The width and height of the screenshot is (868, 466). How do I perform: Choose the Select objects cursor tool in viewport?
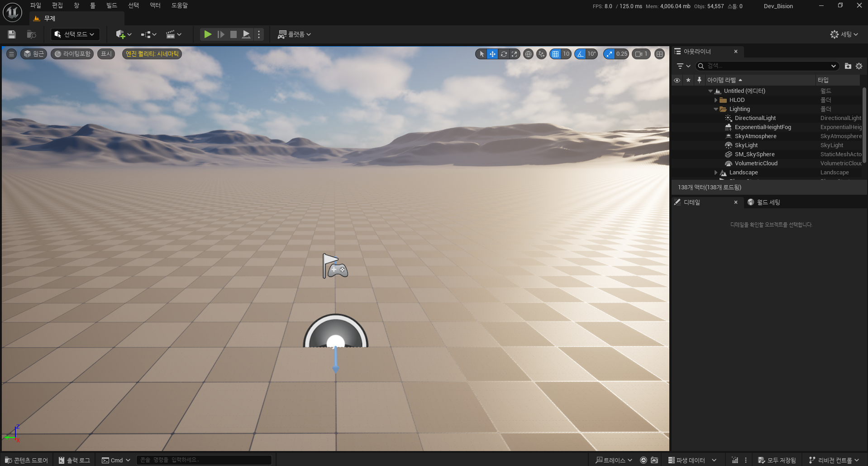pos(482,54)
